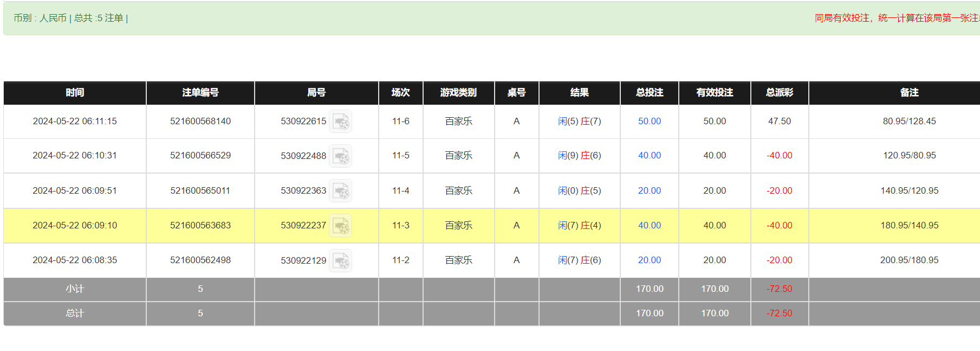Click result 闲(5) 庄(7) in first row

pyautogui.click(x=579, y=122)
